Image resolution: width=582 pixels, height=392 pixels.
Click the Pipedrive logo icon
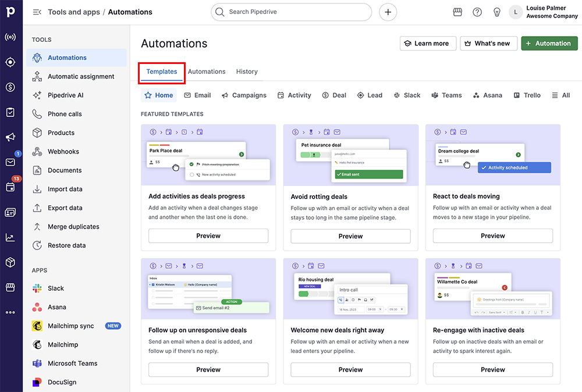[10, 12]
